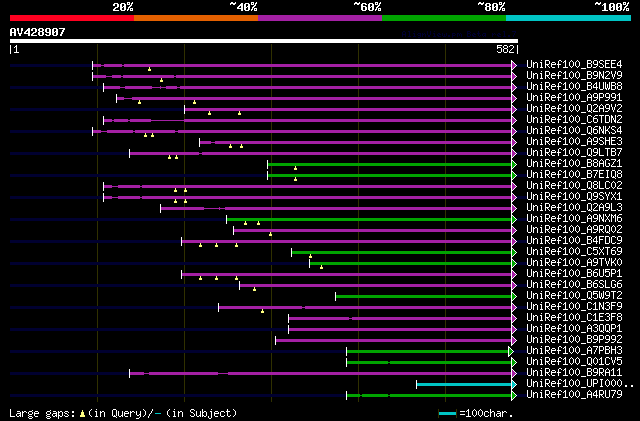The width and height of the screenshot is (640, 421).
Task: Select the UniRef100_A9NXM6 label
Action: click(574, 219)
